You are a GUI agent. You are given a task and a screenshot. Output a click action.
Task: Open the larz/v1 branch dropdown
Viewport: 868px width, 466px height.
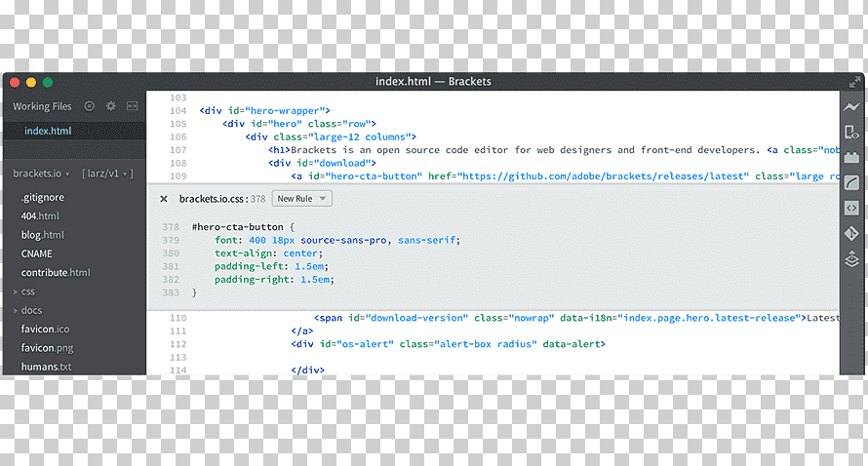[x=107, y=174]
